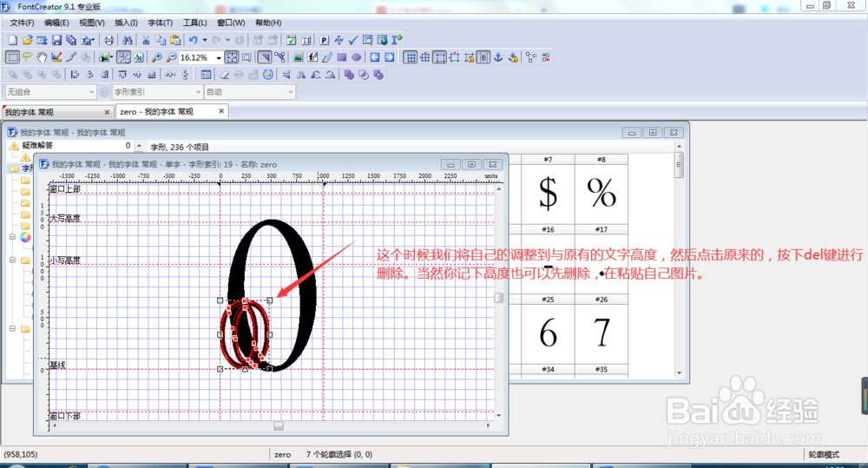
Task: Click the import image toolbar icon
Action: [x=298, y=57]
